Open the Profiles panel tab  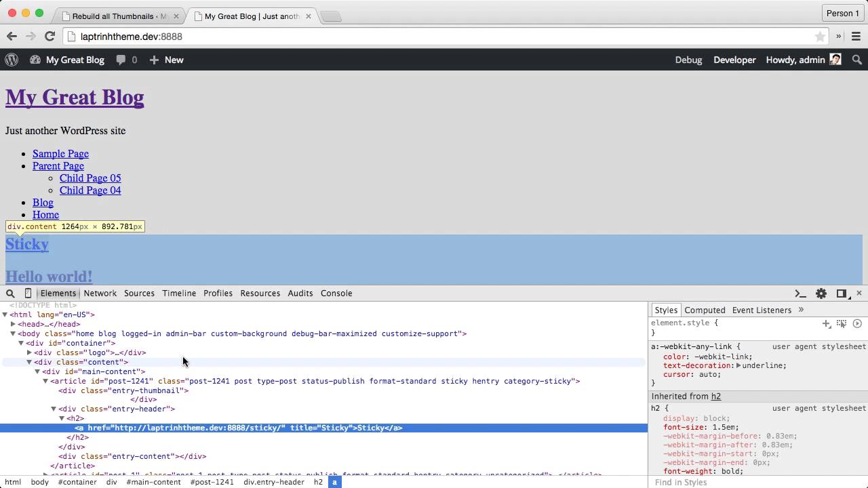click(x=218, y=293)
